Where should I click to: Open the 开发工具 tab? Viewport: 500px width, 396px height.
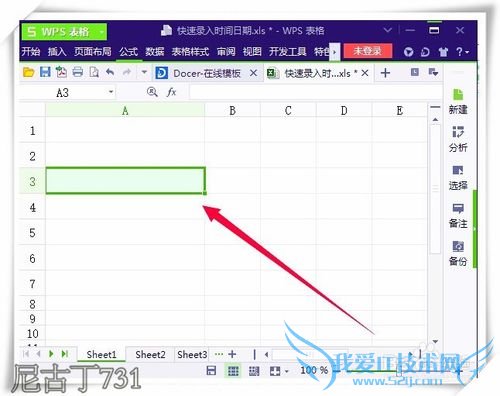[287, 51]
